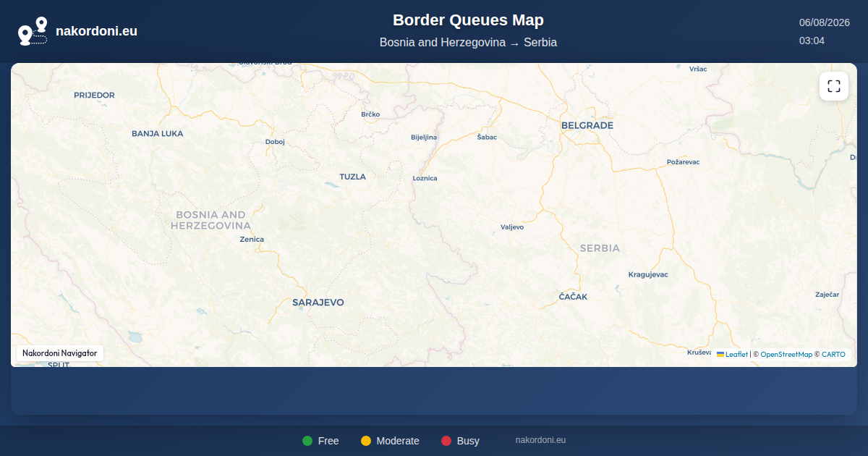Click the red Busy legend dot

coord(446,441)
